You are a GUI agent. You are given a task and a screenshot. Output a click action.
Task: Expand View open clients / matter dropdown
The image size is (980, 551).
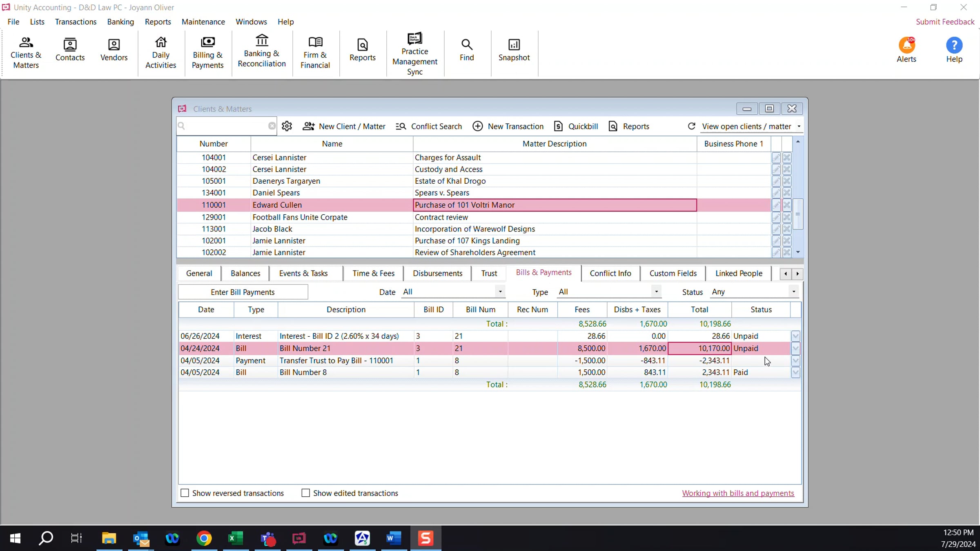(x=799, y=127)
